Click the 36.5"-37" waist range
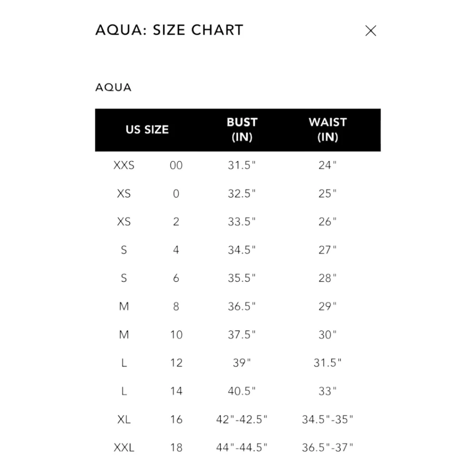The image size is (476, 476). [x=327, y=447]
